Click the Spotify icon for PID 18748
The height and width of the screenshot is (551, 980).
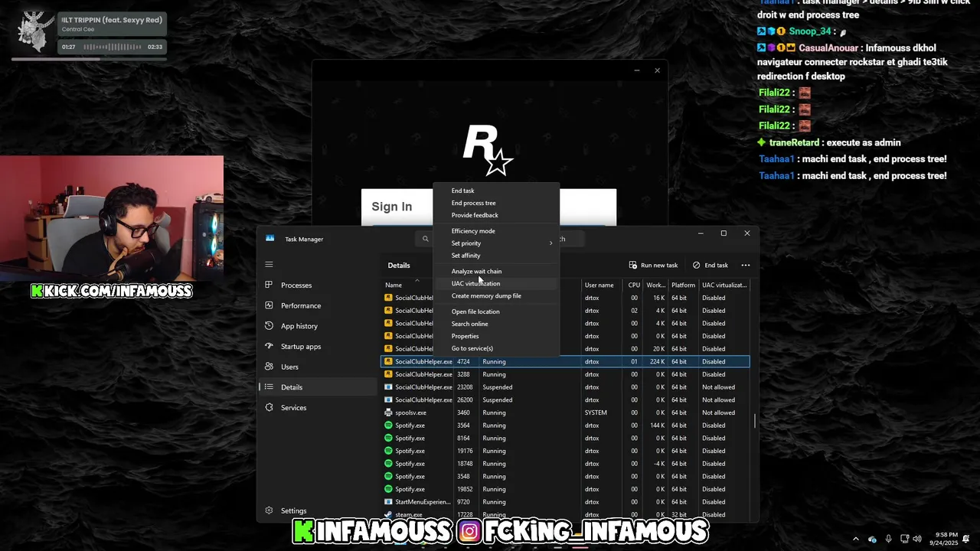pos(388,464)
